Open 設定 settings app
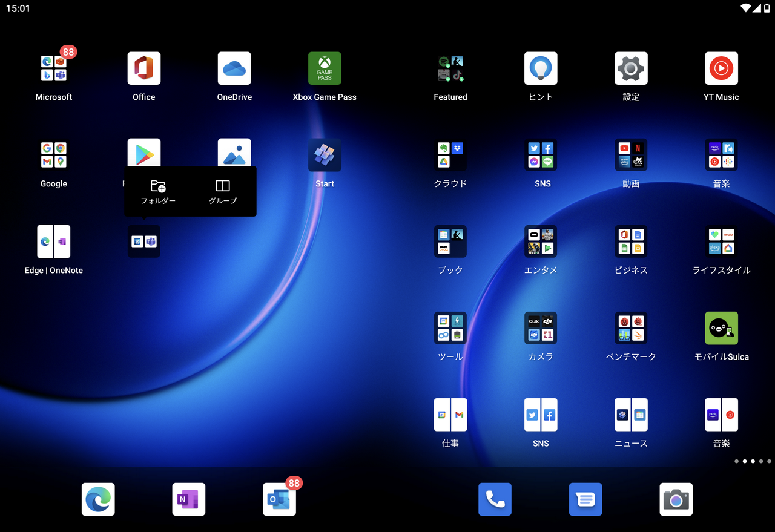The width and height of the screenshot is (775, 532). point(631,68)
